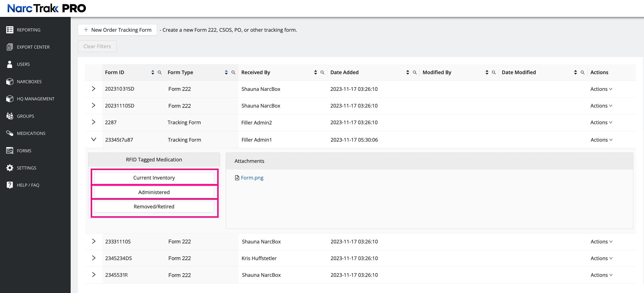
Task: Click the Settings gear icon
Action: click(10, 168)
